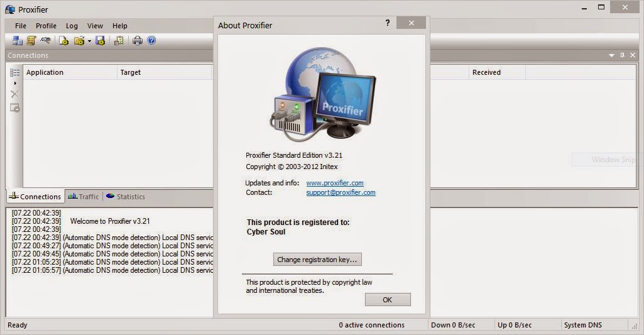Click log entry at 00:49:27

pyautogui.click(x=112, y=246)
